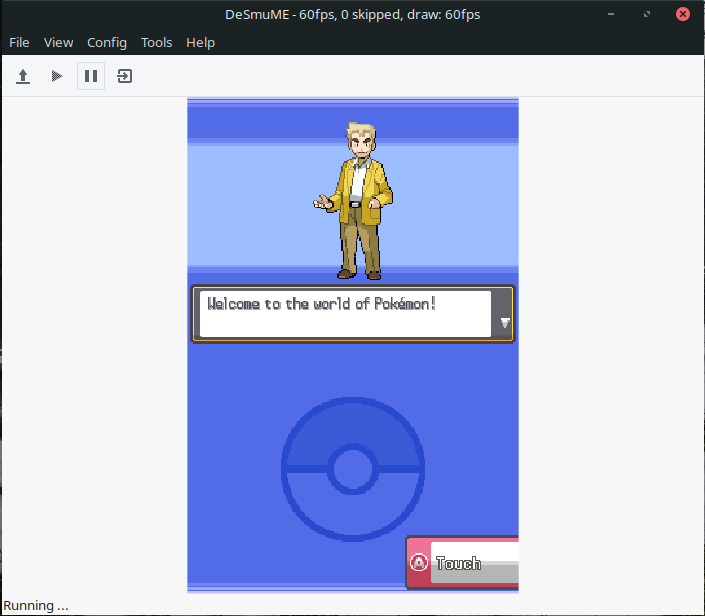Screen dimensions: 705x616
Task: Tap the Poké Ball center circle on touch screen
Action: point(353,469)
